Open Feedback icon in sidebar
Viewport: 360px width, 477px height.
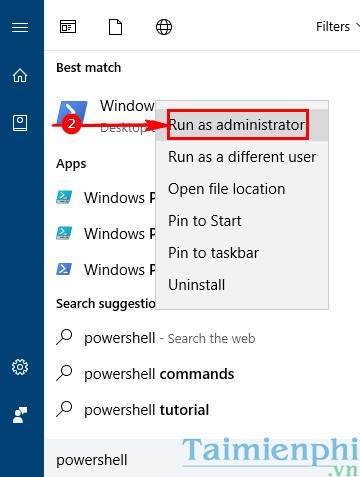[20, 415]
